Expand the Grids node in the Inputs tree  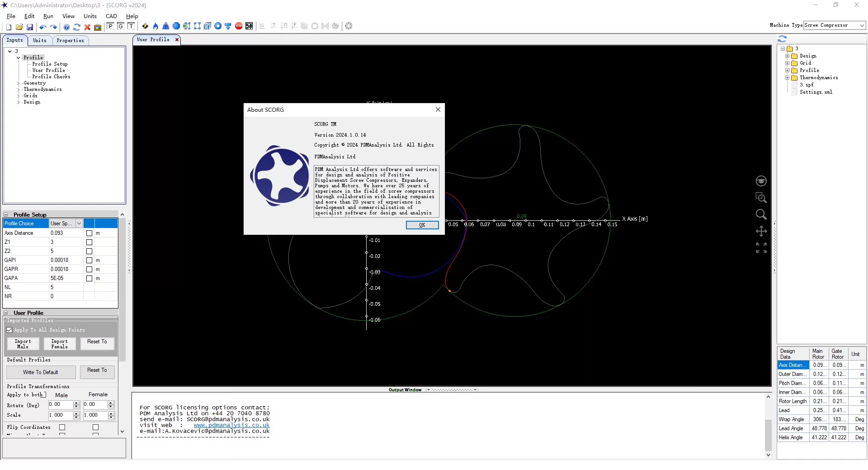pyautogui.click(x=19, y=96)
